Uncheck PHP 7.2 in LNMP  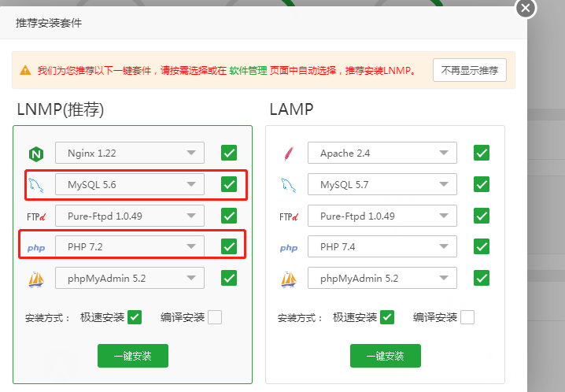[229, 246]
